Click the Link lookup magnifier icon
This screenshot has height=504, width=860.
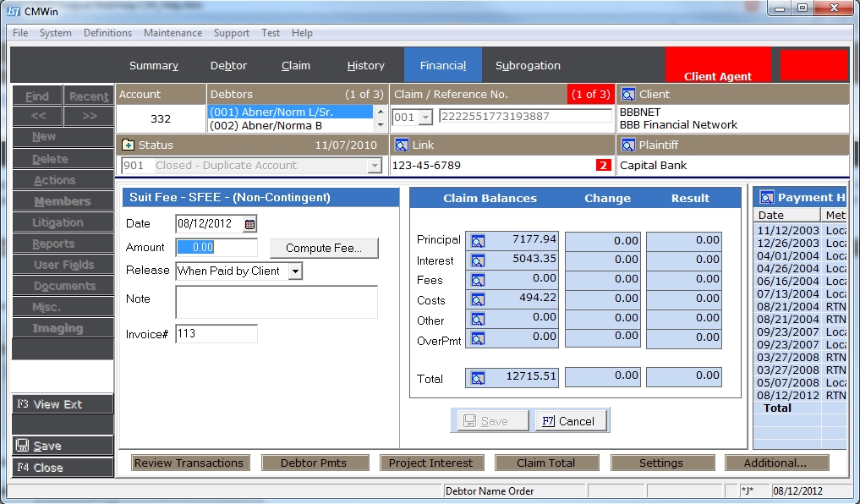pos(402,145)
